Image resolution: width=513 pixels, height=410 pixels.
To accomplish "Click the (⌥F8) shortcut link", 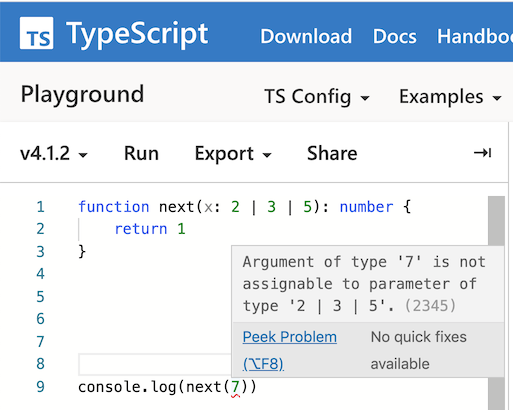I will pyautogui.click(x=263, y=364).
